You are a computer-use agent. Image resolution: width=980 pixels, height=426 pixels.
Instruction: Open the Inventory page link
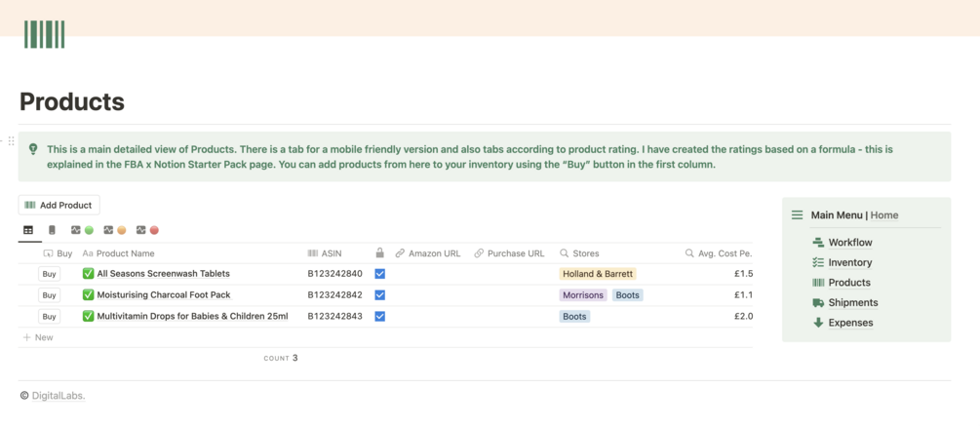pos(850,262)
